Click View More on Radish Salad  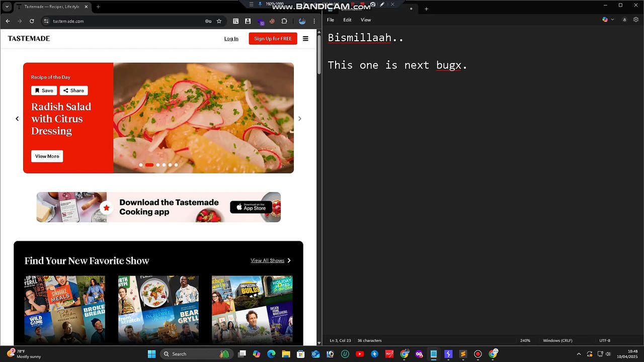[47, 156]
